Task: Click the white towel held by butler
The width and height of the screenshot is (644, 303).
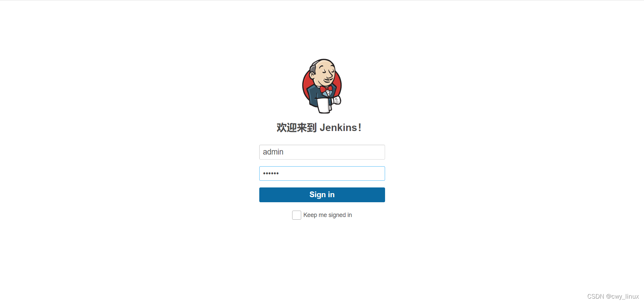Action: [x=324, y=105]
